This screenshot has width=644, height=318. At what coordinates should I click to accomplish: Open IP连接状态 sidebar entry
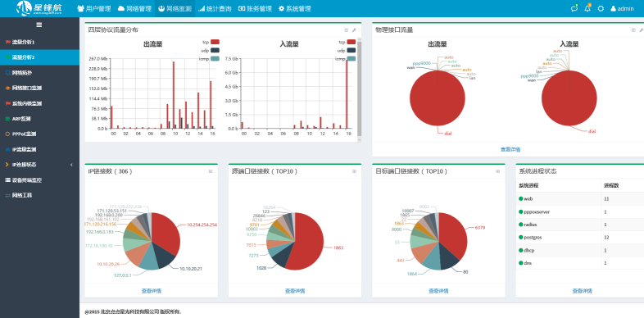pos(40,165)
